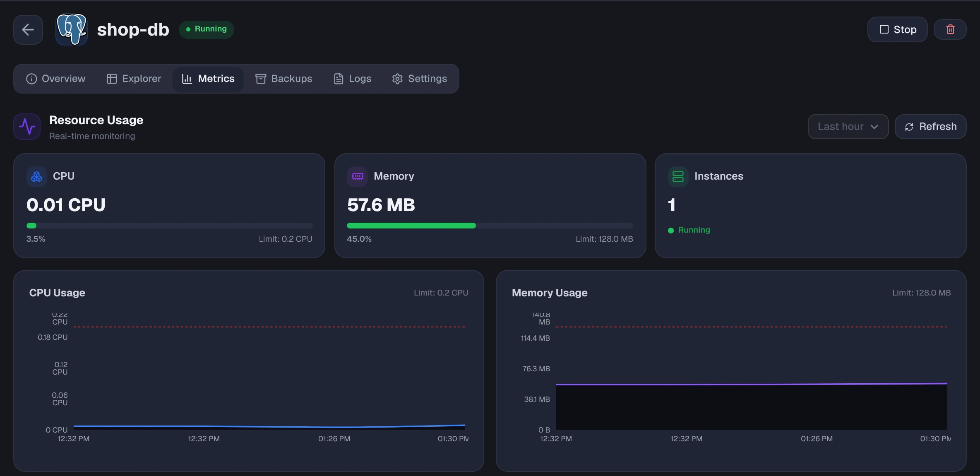Click the 114.4 MB axis label
980x476 pixels.
pos(535,338)
